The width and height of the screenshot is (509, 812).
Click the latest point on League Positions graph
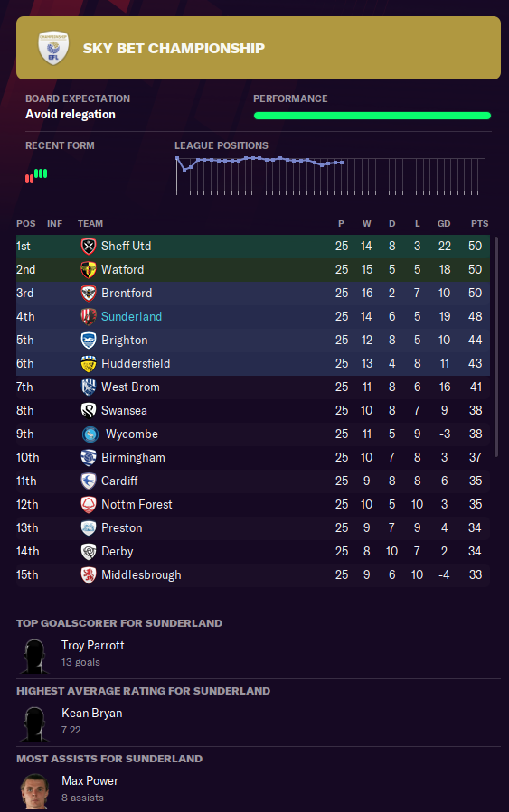(342, 163)
